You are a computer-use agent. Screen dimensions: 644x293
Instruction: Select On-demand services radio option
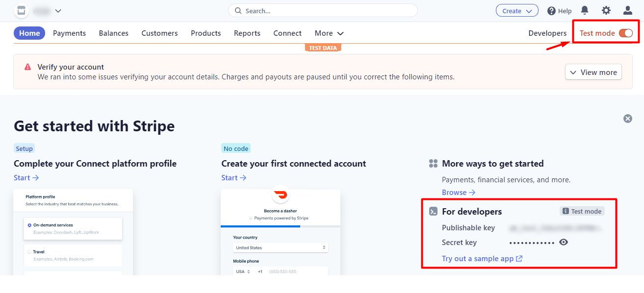click(29, 225)
